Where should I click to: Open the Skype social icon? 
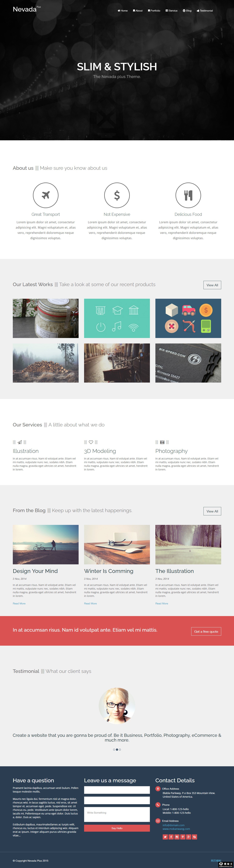coord(195,837)
